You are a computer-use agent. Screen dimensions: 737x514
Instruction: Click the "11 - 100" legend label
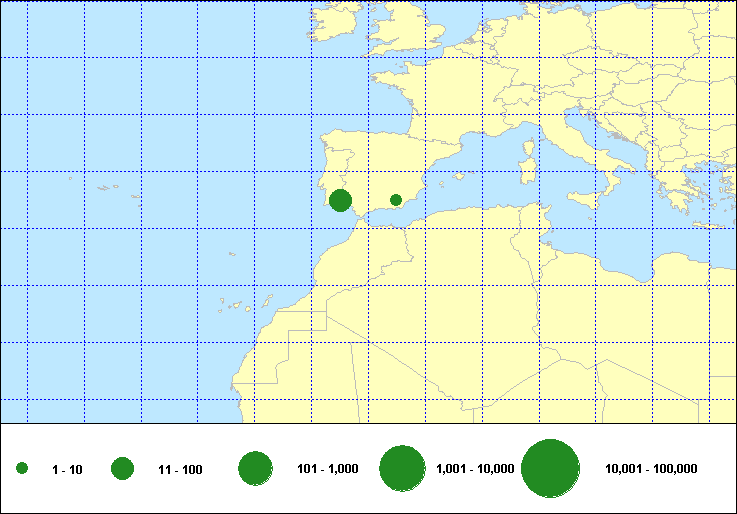(x=180, y=470)
